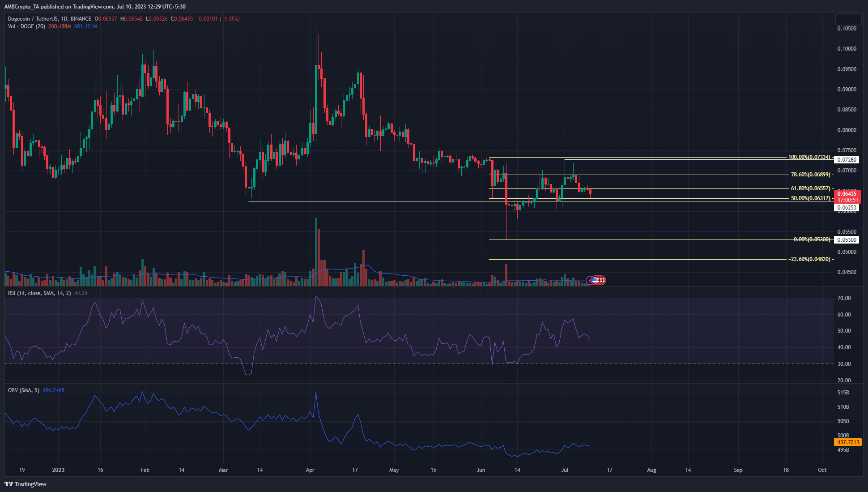Click the Apr label on the time axis
Screen dimensions: 868x492
(x=310, y=470)
